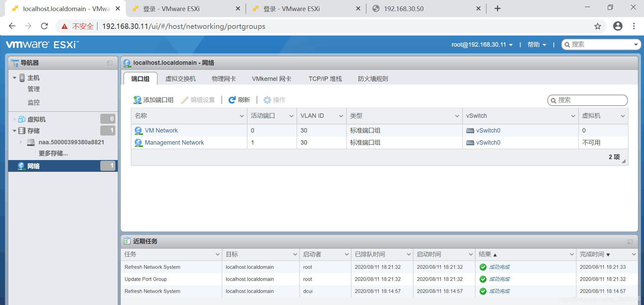Open the header search dropdown arrow

pos(636,45)
